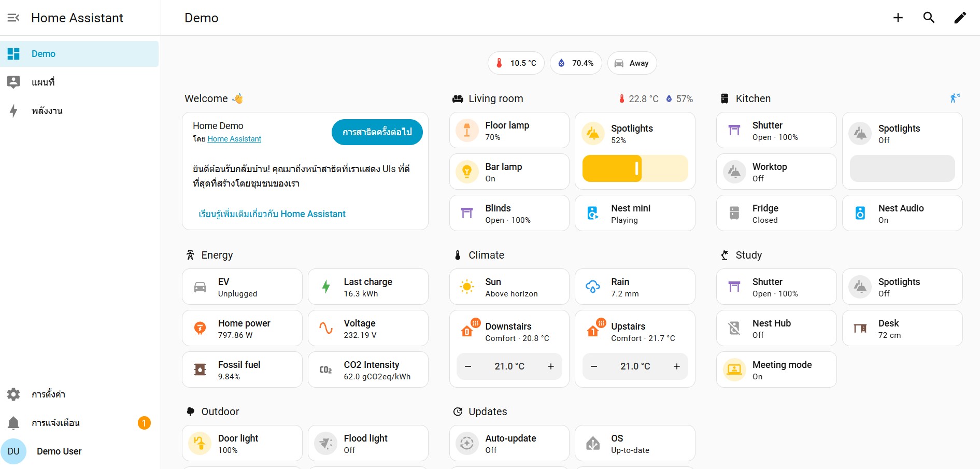The width and height of the screenshot is (980, 469).
Task: Click the 10.5 °C temperature badge
Action: [x=516, y=63]
